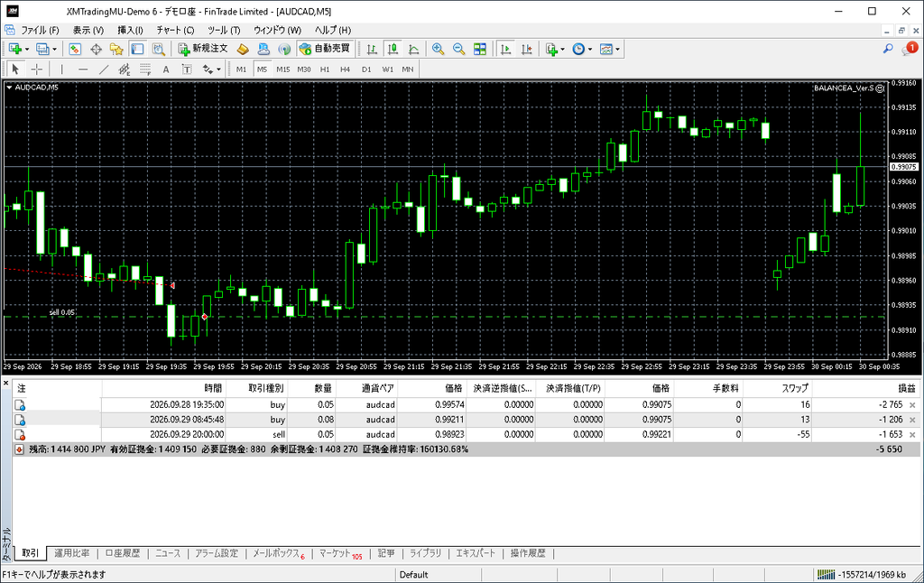Switch timeframe to D1
Image resolution: width=924 pixels, height=583 pixels.
click(x=366, y=69)
